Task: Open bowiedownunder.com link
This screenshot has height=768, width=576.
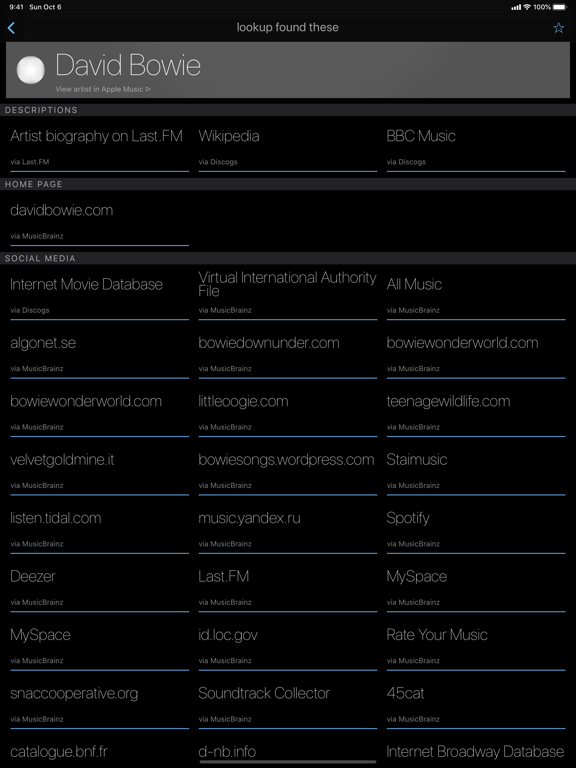Action: click(288, 355)
